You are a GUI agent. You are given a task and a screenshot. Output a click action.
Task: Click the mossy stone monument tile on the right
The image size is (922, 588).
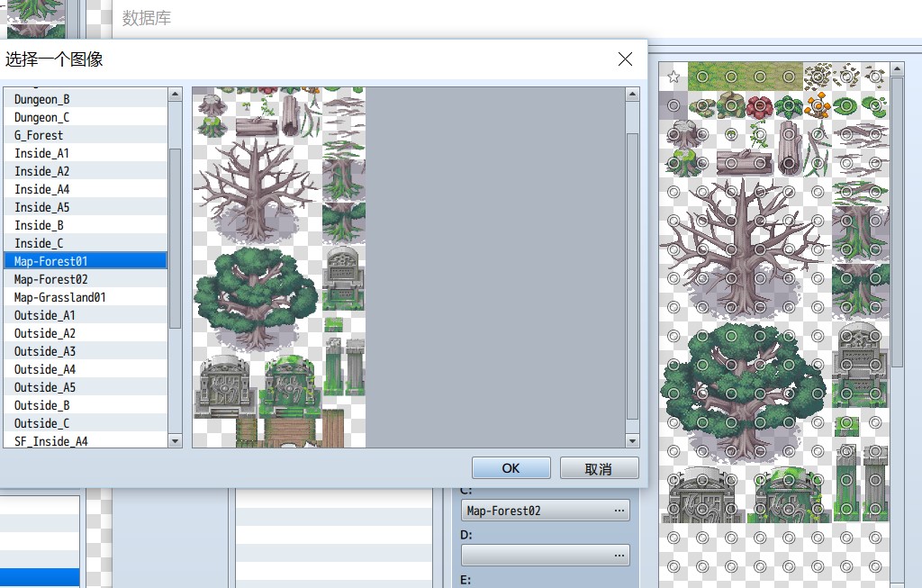[x=789, y=494]
